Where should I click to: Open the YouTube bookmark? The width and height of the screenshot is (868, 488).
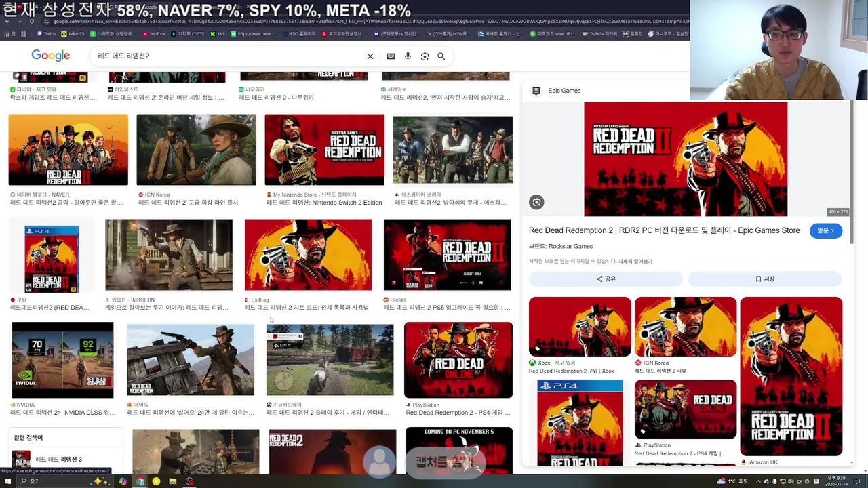(154, 33)
